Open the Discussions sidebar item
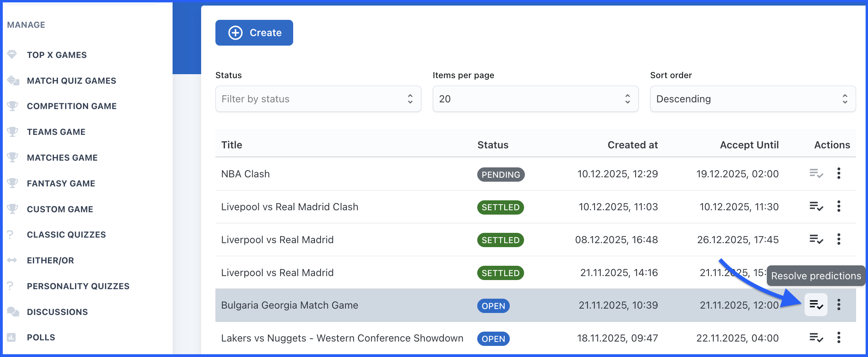The width and height of the screenshot is (868, 357). [57, 312]
